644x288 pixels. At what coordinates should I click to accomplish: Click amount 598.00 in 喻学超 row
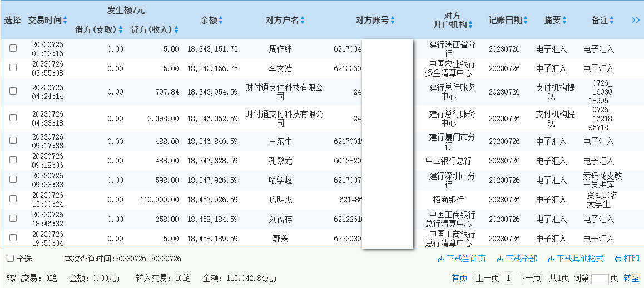pos(167,180)
